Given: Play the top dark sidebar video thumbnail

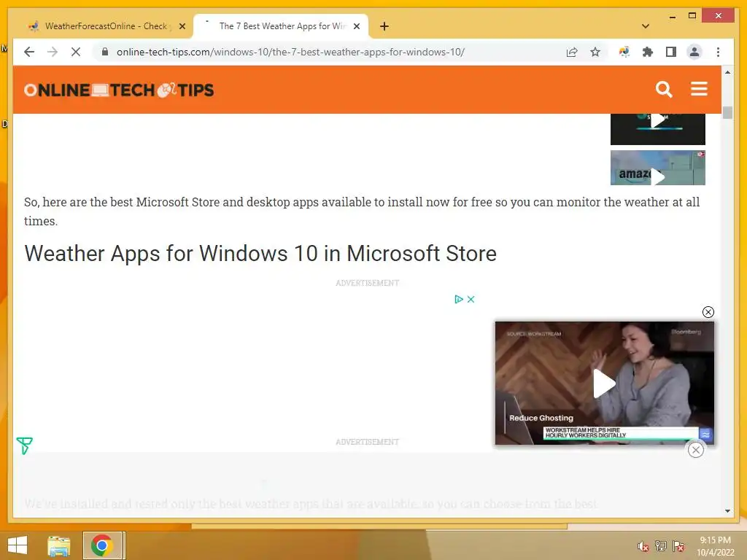Looking at the screenshot, I should (657, 128).
